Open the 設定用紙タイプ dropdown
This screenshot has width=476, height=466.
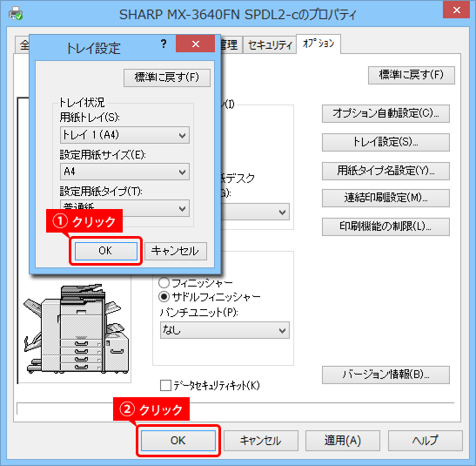(124, 208)
